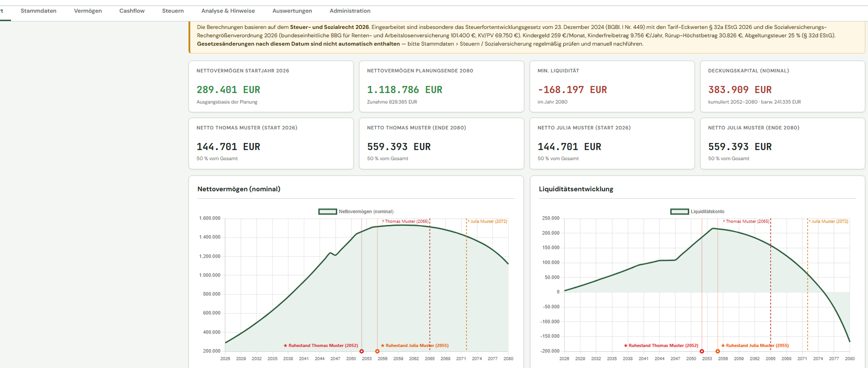Toggle Nettovermögen (nominal) legend swatch
The image size is (868, 368).
(327, 211)
